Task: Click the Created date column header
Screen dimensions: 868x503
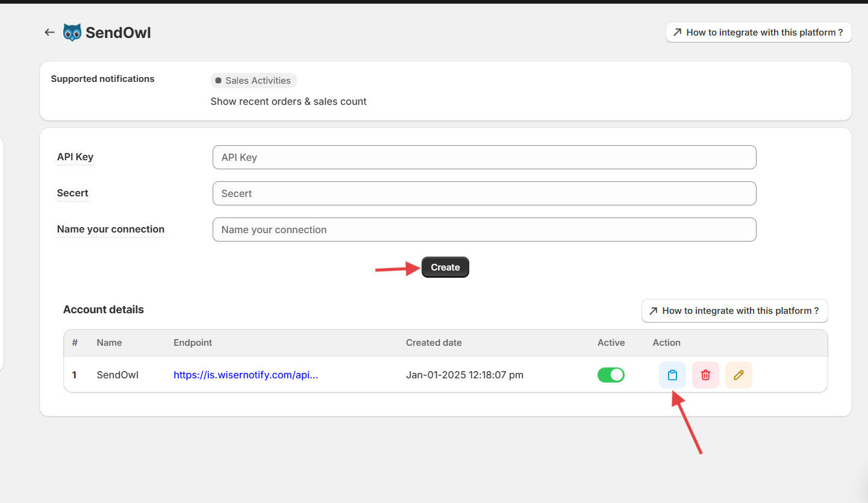Action: coord(434,343)
